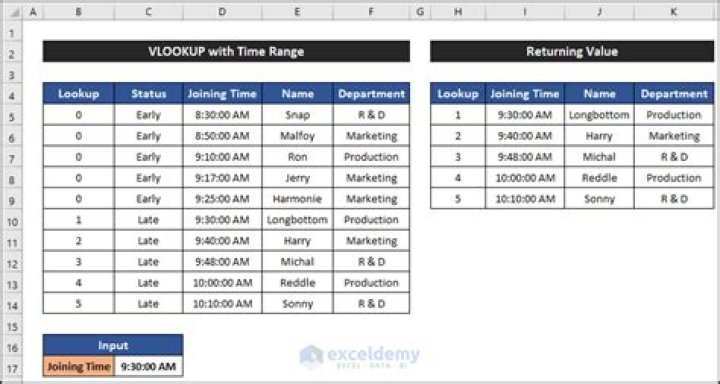The width and height of the screenshot is (720, 384).
Task: Select lookup value 5 in column B
Action: pyautogui.click(x=79, y=303)
